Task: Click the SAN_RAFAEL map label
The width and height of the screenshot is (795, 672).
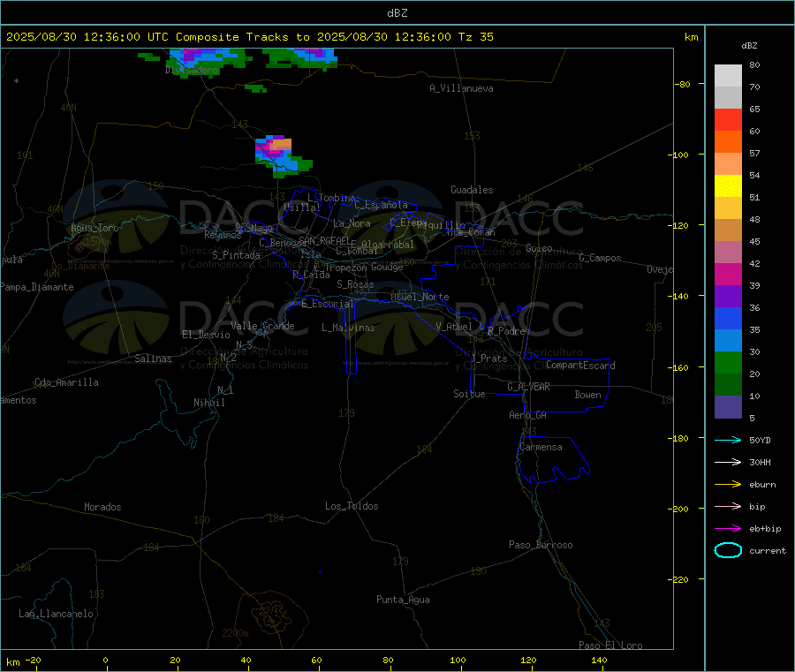Action: coord(324,241)
